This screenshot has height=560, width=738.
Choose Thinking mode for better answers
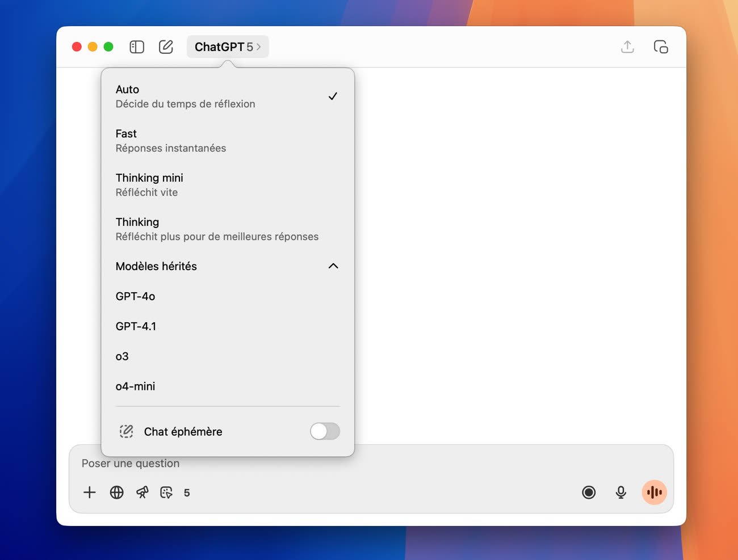[228, 229]
